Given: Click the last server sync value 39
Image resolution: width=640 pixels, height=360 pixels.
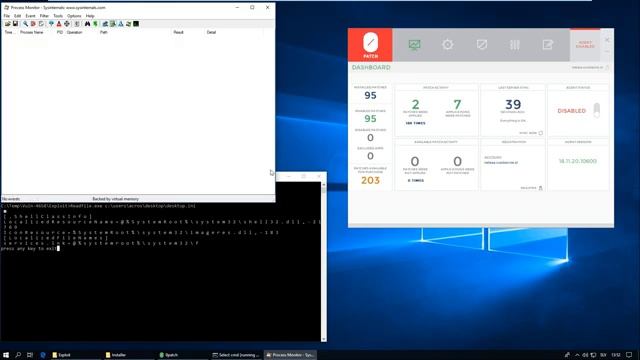Looking at the screenshot, I should click(513, 104).
